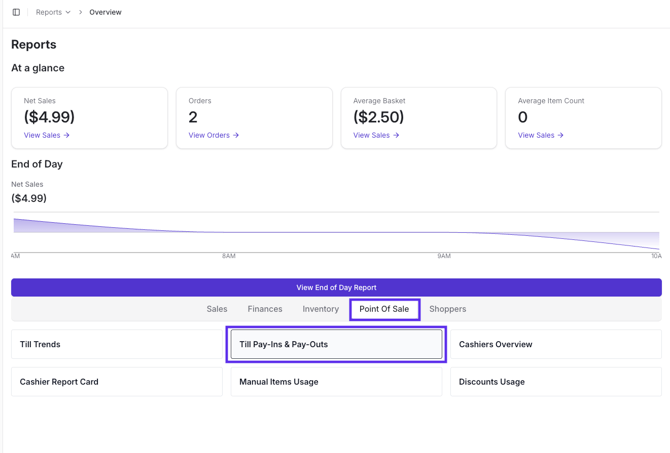Open the Shoppers tab

(x=447, y=309)
